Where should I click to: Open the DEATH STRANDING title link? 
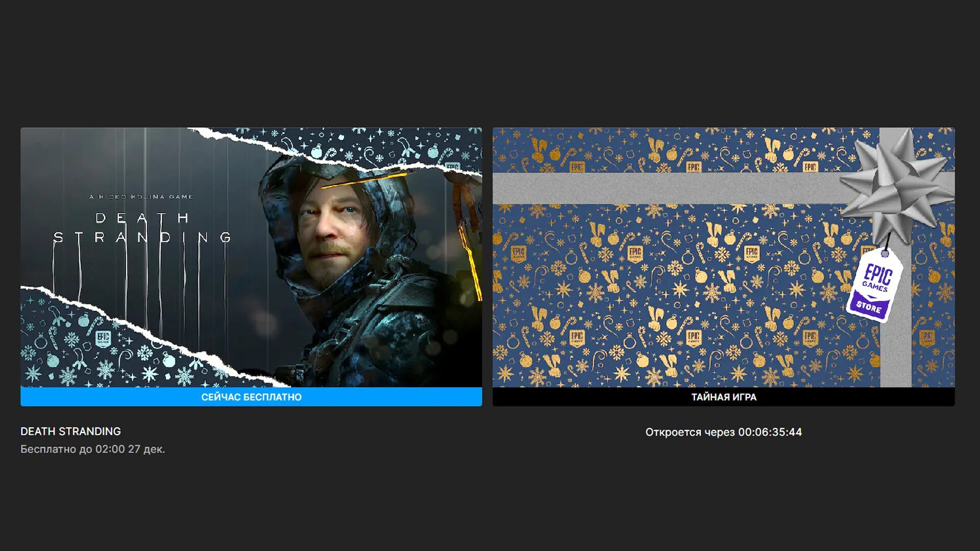click(x=70, y=431)
